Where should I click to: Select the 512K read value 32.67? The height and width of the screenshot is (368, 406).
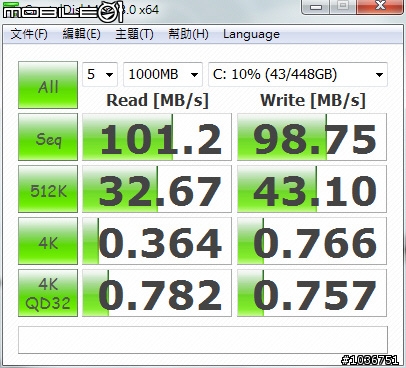(x=157, y=189)
